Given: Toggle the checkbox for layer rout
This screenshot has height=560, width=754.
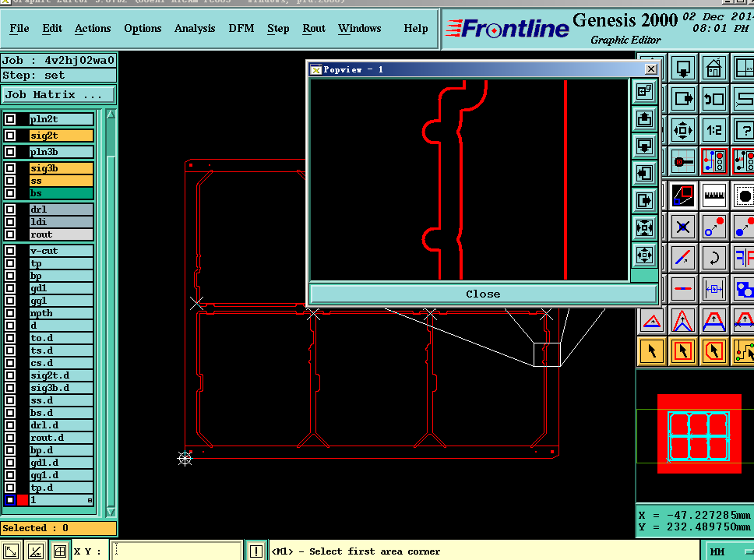Looking at the screenshot, I should coord(10,234).
